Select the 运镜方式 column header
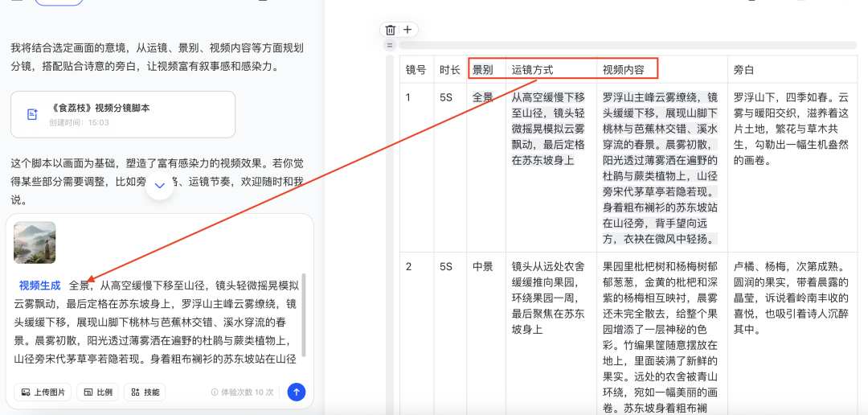The height and width of the screenshot is (415, 868). (x=551, y=70)
